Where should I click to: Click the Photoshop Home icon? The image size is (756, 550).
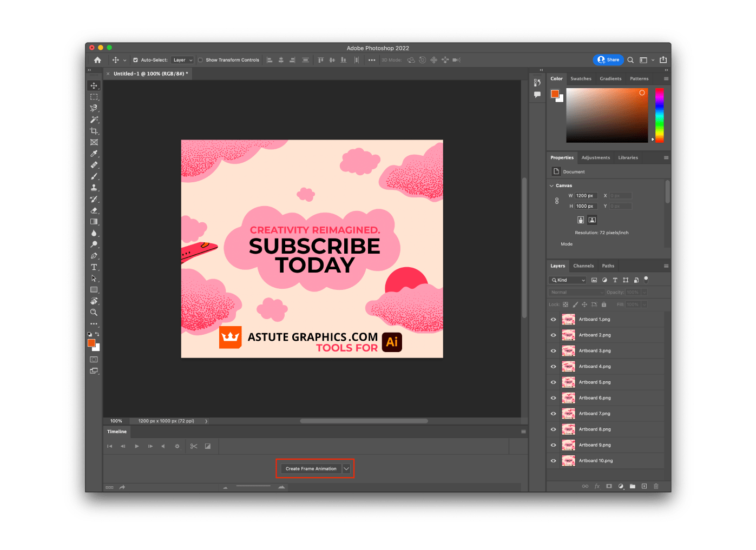coord(97,59)
